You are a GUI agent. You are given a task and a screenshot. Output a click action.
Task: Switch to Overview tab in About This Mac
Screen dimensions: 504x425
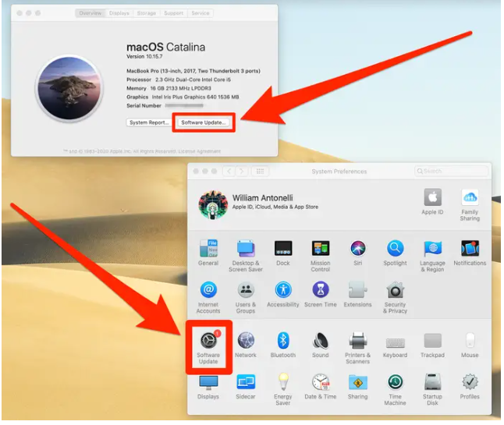coord(91,13)
